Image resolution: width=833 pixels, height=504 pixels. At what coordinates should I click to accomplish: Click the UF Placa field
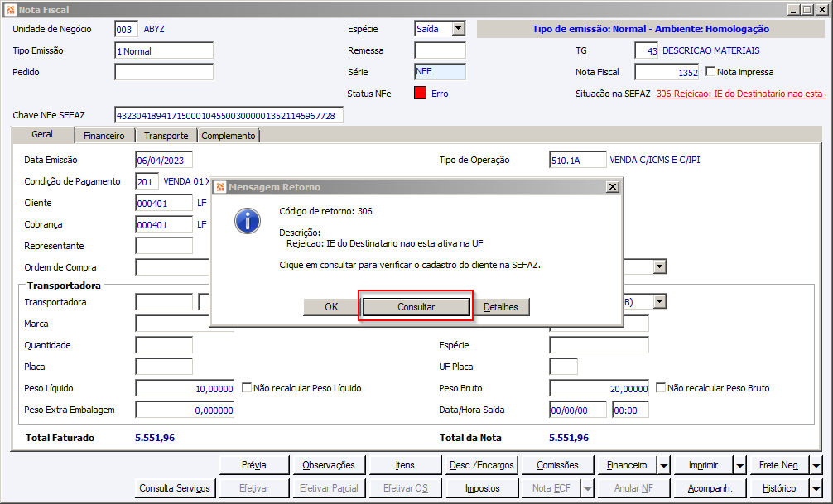(x=564, y=367)
